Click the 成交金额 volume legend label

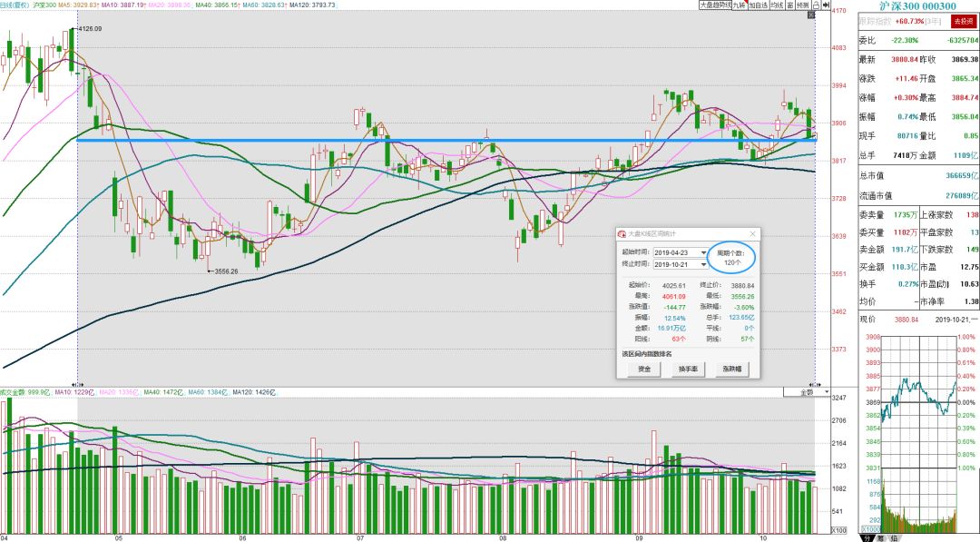pos(25,392)
